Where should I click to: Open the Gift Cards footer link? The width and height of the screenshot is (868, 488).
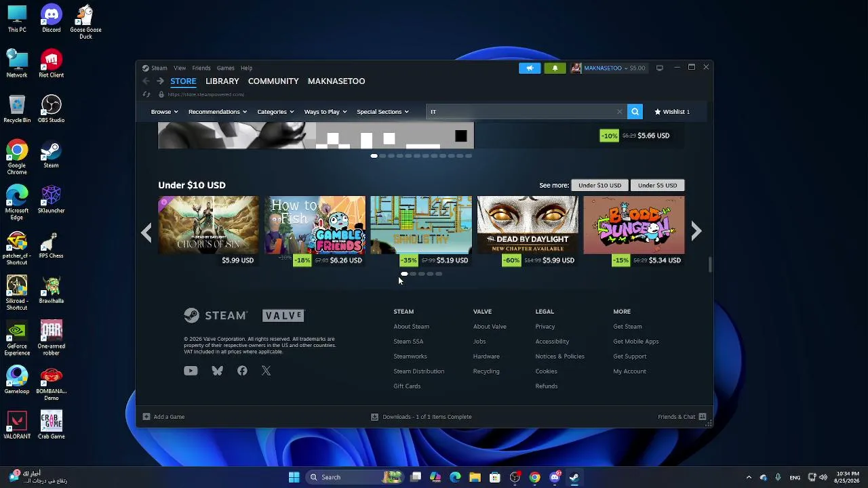tap(407, 386)
